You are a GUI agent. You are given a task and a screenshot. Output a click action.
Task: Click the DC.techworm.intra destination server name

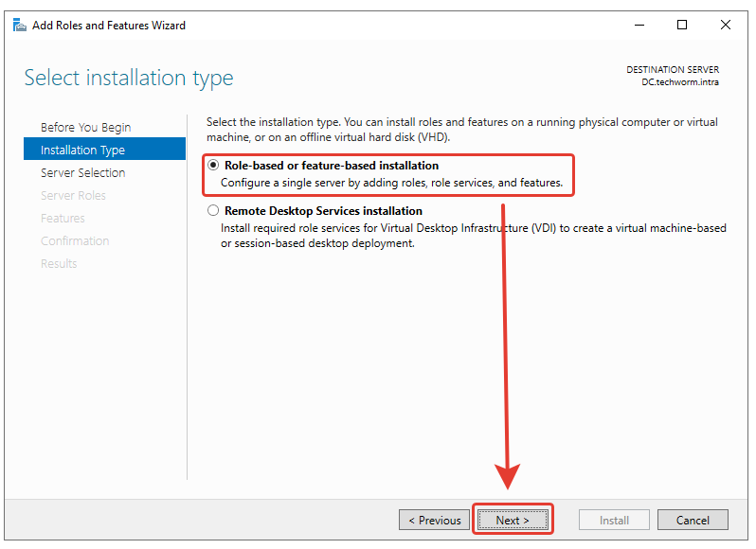tap(679, 82)
